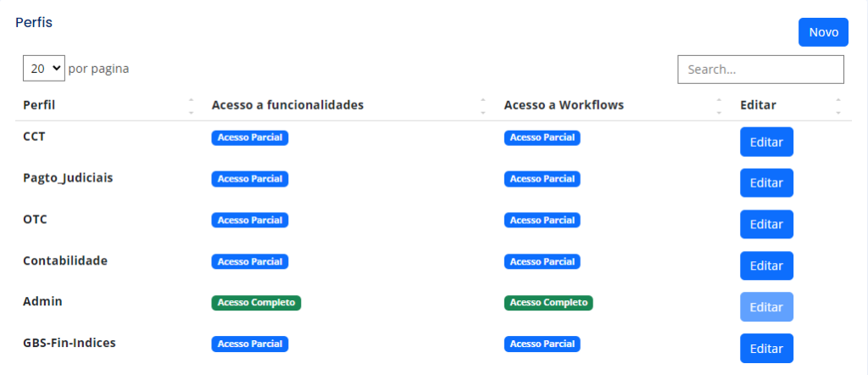Edit the Contabilidade profile
868x375 pixels.
[766, 266]
